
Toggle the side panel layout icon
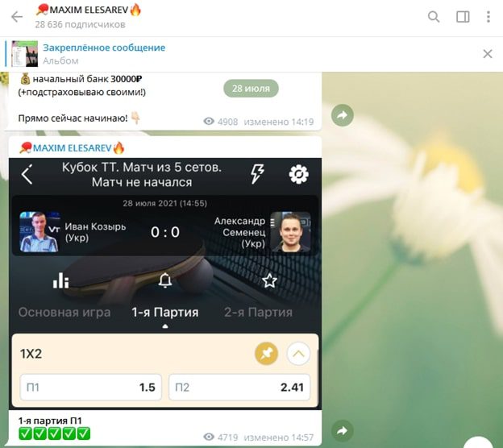point(463,17)
